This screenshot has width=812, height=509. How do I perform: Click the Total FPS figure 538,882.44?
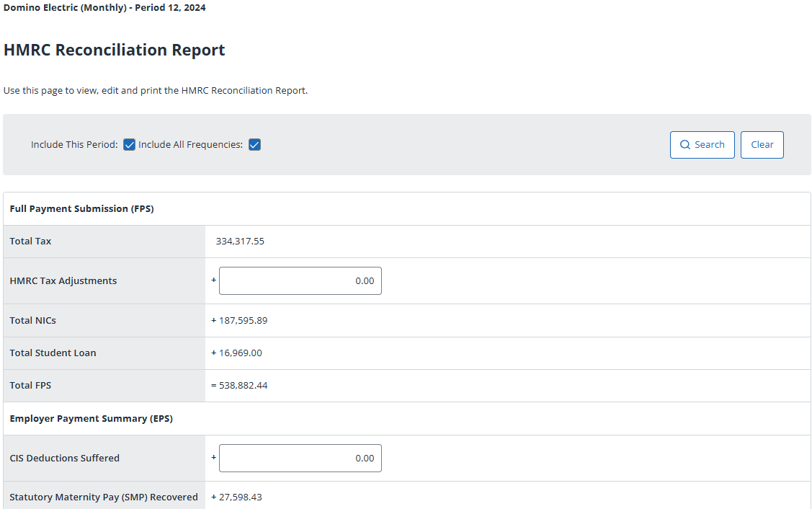(x=243, y=386)
